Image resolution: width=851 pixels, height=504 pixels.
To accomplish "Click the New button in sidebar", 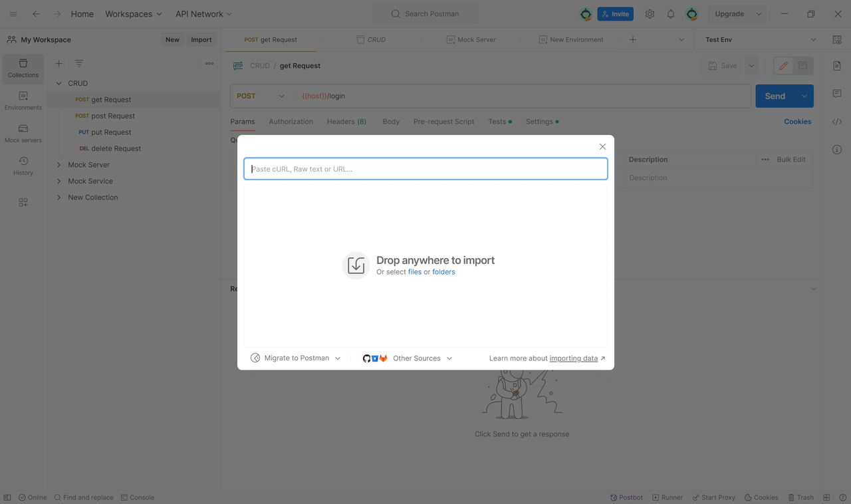I will coord(172,40).
